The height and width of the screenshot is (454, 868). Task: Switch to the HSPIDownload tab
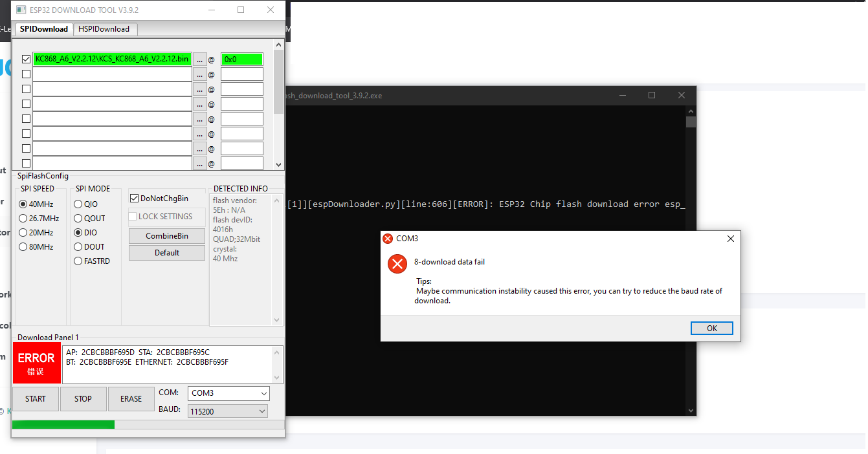[x=104, y=29]
